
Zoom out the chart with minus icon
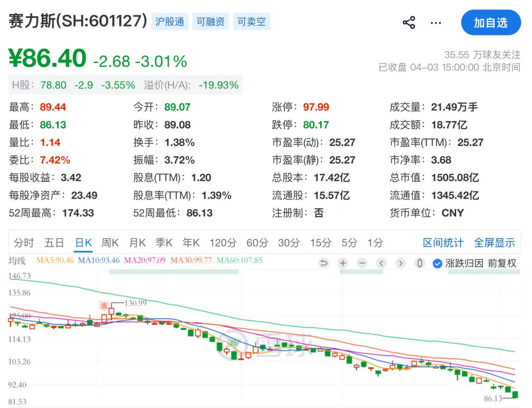click(363, 263)
